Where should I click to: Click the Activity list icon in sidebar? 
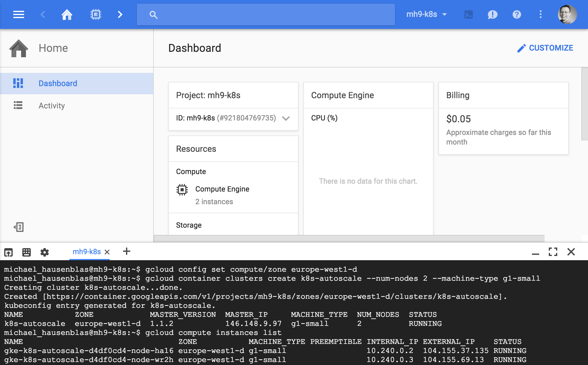pos(18,105)
